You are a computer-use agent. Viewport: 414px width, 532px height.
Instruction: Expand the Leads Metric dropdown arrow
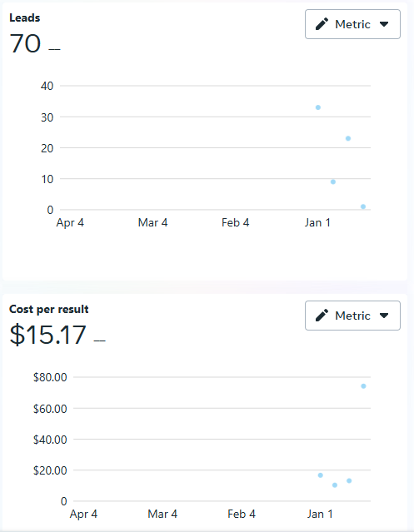click(384, 24)
